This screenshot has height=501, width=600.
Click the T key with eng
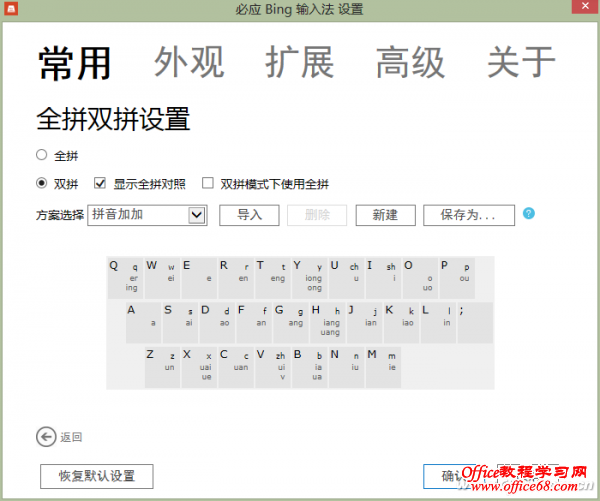tap(272, 278)
